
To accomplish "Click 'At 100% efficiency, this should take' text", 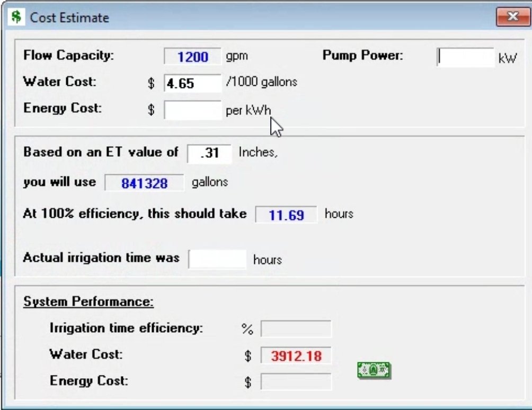I will point(135,213).
